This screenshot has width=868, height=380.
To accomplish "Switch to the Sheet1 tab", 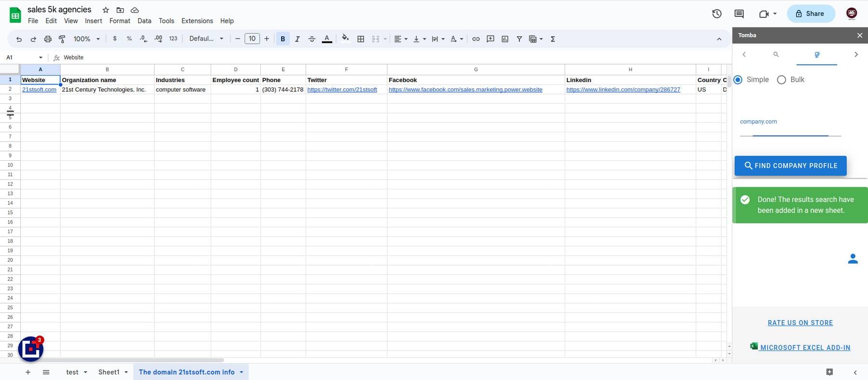I will (x=109, y=372).
